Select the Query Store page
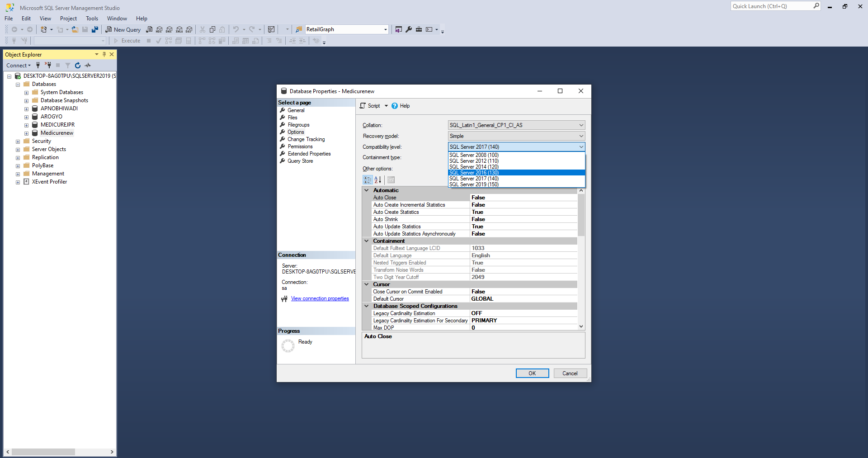 pos(300,161)
